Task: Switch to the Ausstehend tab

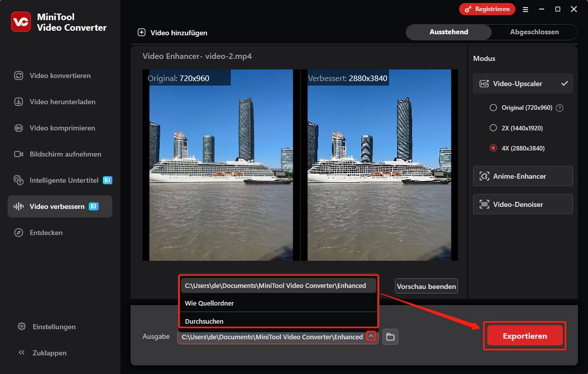Action: point(448,32)
